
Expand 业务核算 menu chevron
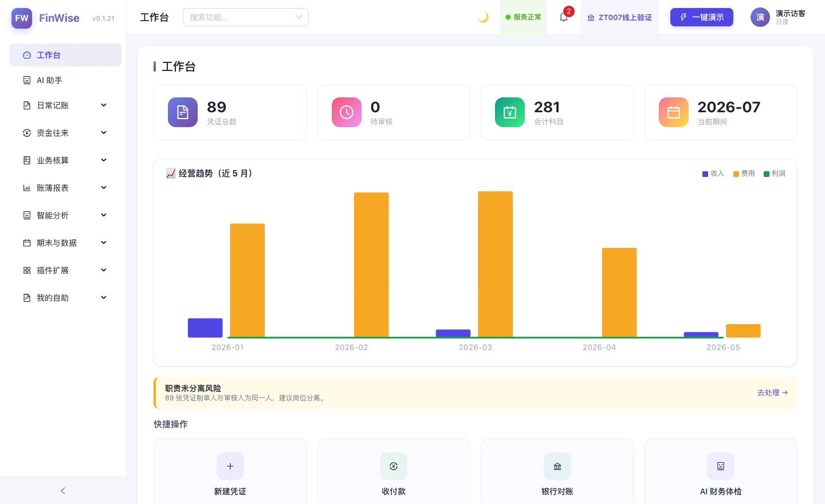coord(104,160)
